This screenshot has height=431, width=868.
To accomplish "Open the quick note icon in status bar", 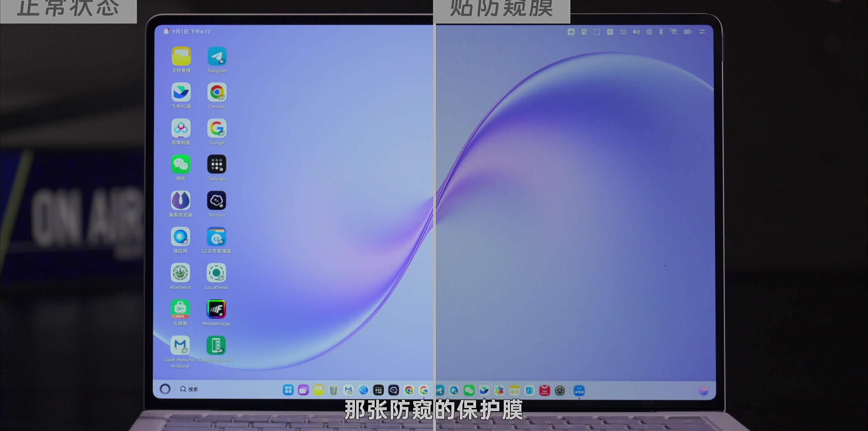I will coord(584,32).
